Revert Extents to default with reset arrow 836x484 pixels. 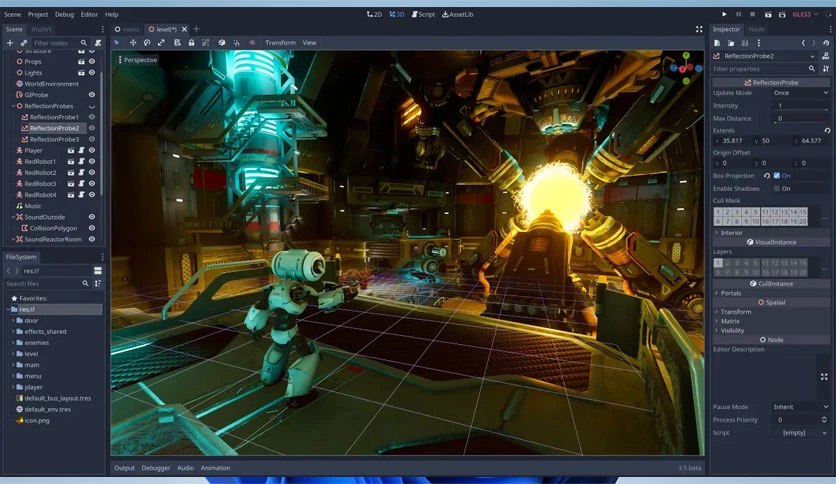[827, 131]
